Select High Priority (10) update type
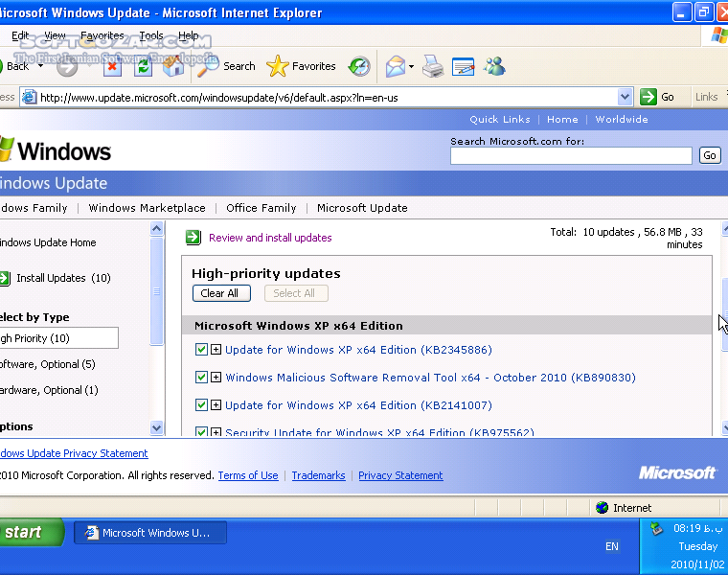The height and width of the screenshot is (575, 728). pyautogui.click(x=58, y=338)
